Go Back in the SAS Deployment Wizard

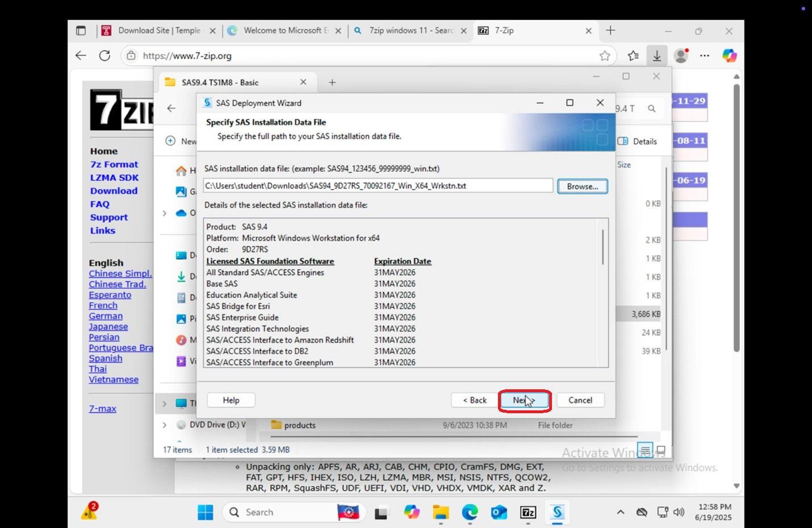(475, 400)
